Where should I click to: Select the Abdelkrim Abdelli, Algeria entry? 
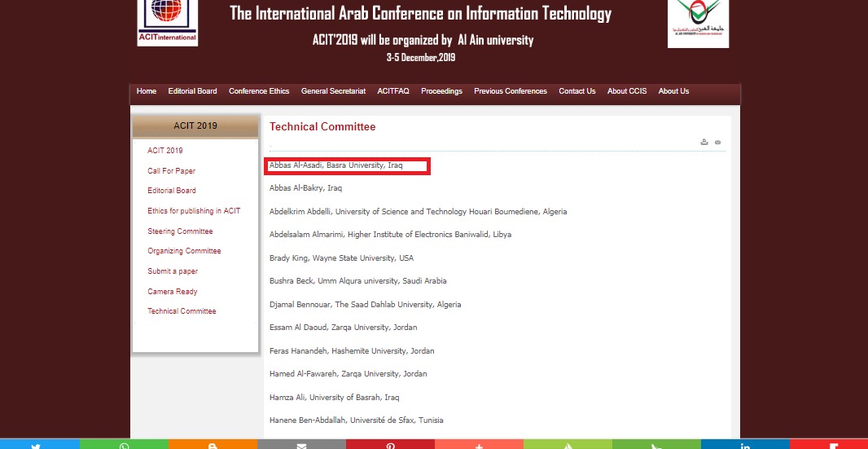[x=418, y=212]
